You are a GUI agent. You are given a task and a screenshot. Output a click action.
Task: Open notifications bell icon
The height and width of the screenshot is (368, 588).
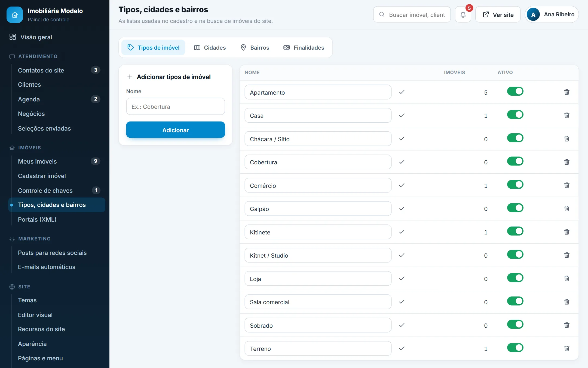click(x=463, y=15)
